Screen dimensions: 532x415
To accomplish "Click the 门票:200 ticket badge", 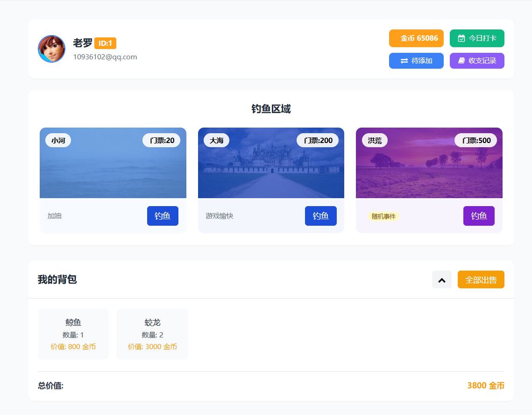I will [318, 140].
